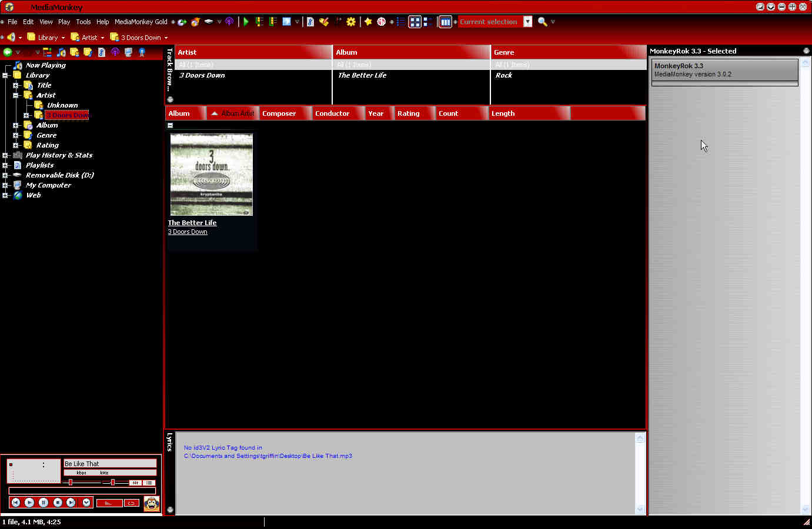Viewport: 812px width, 529px height.
Task: Click the 3 doors down album cover thumbnail
Action: pyautogui.click(x=212, y=175)
